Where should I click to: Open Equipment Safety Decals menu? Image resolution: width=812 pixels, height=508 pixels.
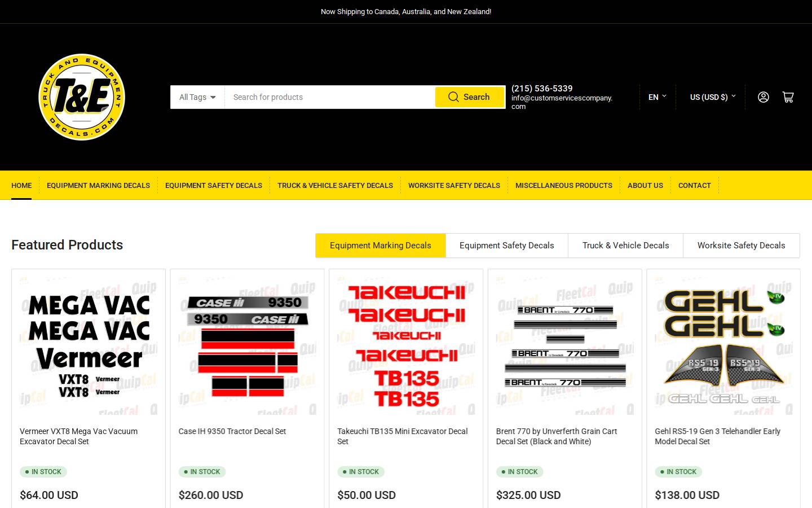point(214,185)
